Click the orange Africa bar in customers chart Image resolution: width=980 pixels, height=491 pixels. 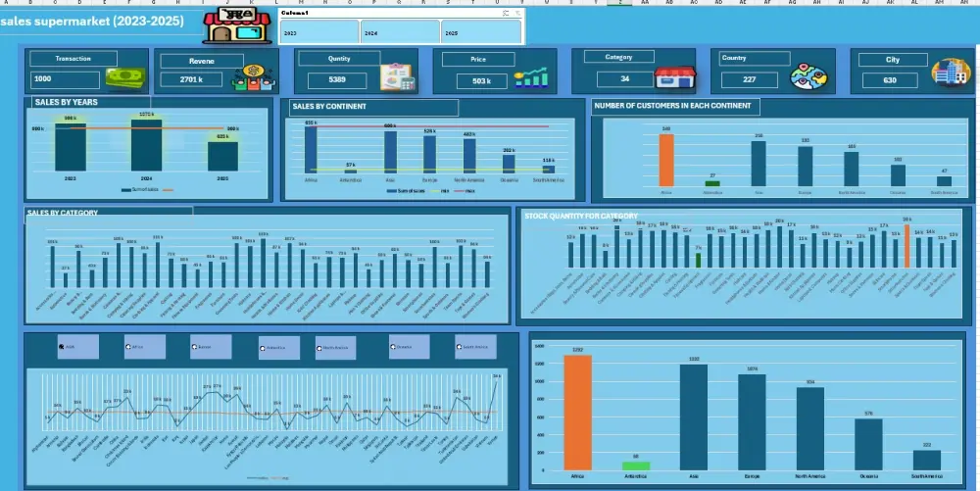click(666, 161)
